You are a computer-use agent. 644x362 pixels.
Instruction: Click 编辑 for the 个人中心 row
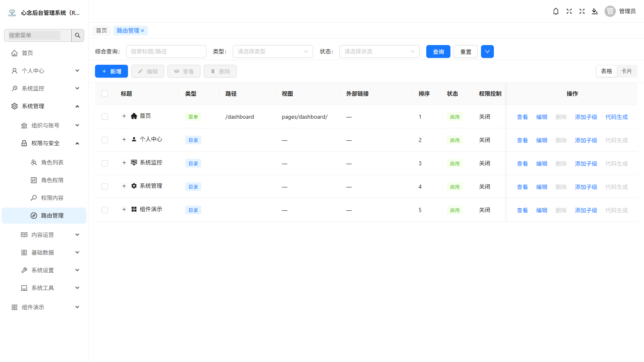542,140
